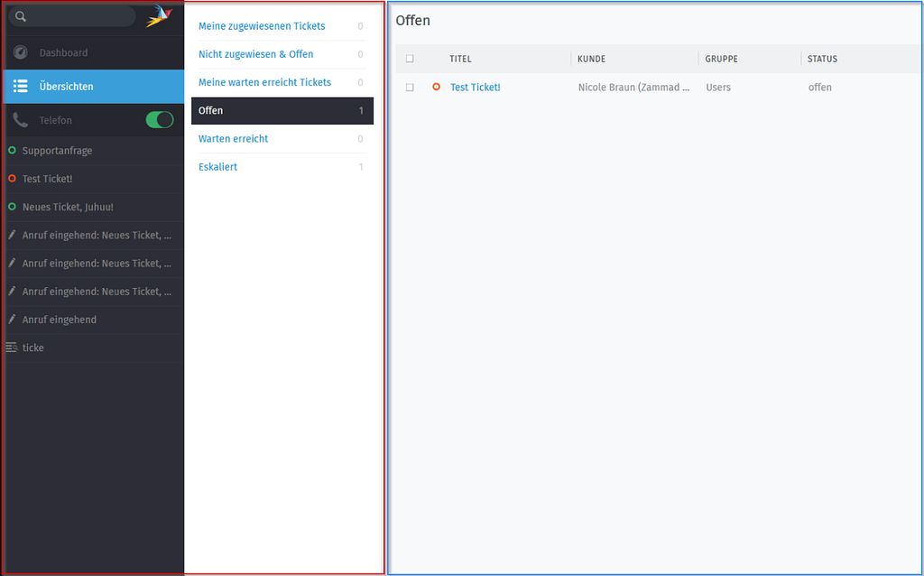The width and height of the screenshot is (924, 576).
Task: Click the green status dot on Supportanfrage
Action: click(x=10, y=151)
